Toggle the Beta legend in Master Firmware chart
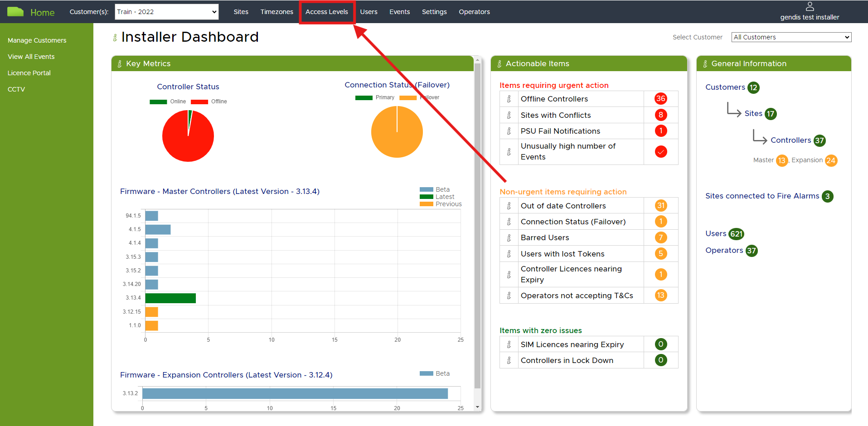Screen dimensions: 868x426 click(434, 189)
